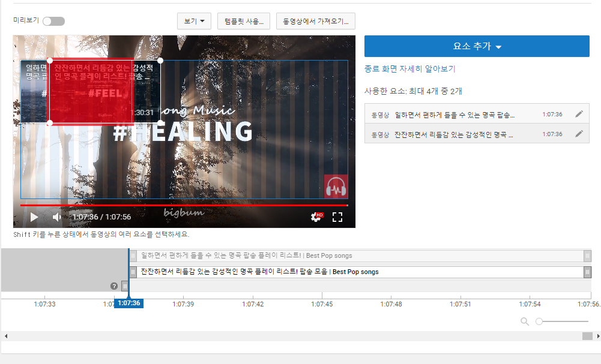Click the horizontal scrollbar left arrow

pos(6,336)
